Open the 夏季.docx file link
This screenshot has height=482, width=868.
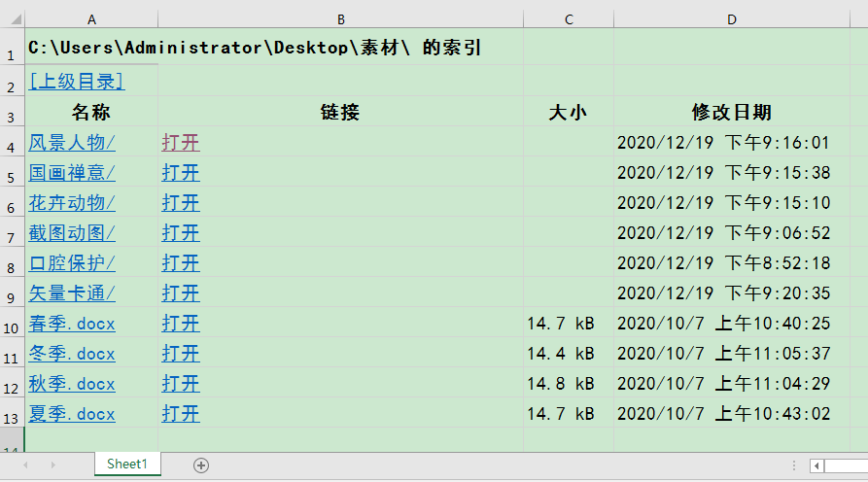click(72, 413)
